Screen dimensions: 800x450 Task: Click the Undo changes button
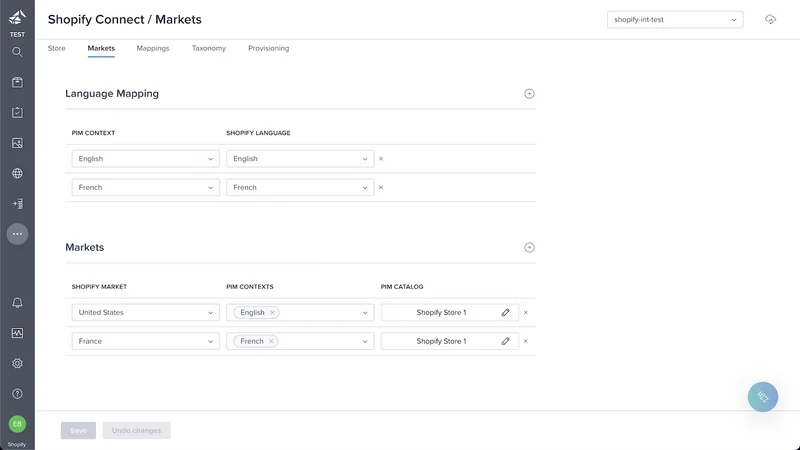pyautogui.click(x=136, y=430)
